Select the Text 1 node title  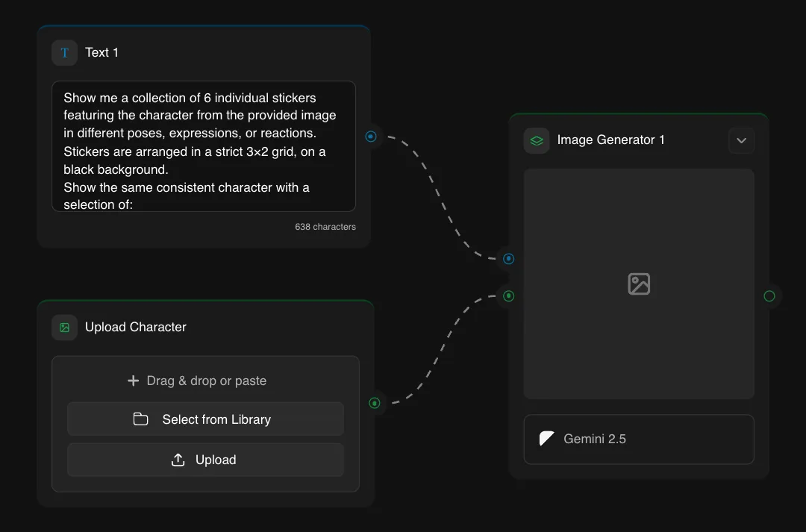[101, 53]
